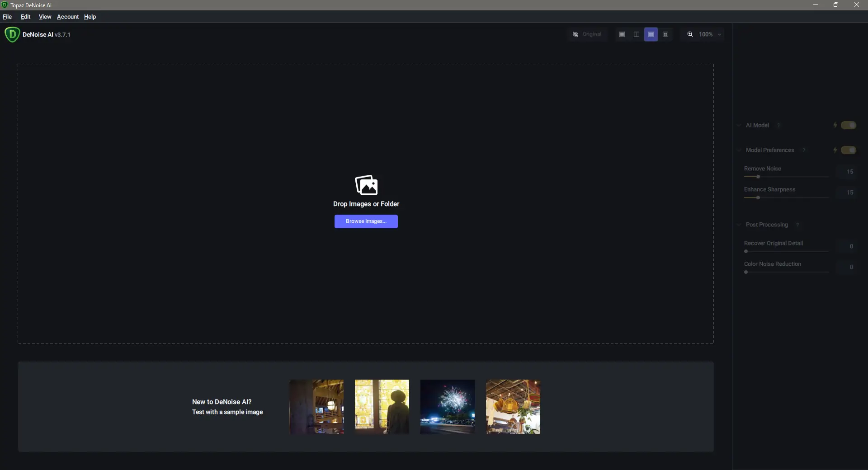The height and width of the screenshot is (470, 868).
Task: Click the Remove Noise value field
Action: click(846, 172)
